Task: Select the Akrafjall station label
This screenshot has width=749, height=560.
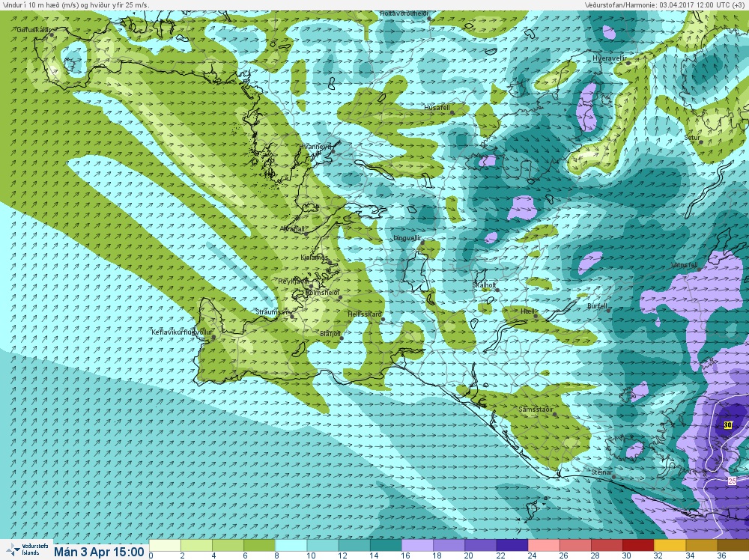Action: pos(292,229)
